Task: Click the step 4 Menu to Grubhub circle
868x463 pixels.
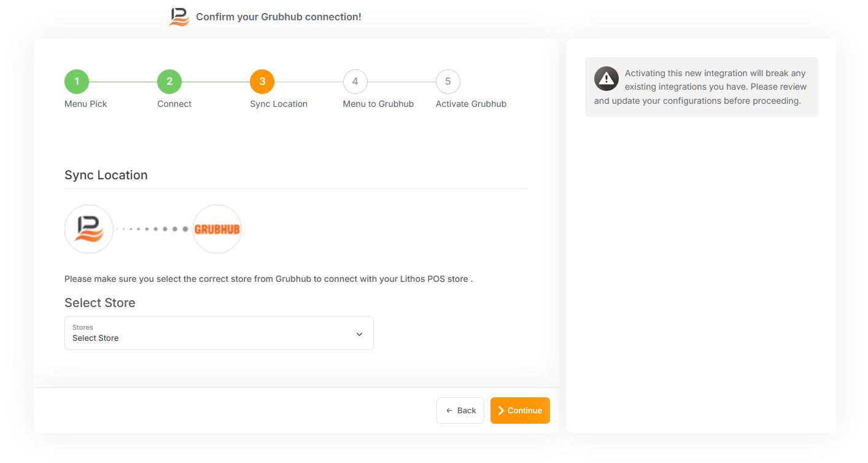Action: click(x=355, y=82)
